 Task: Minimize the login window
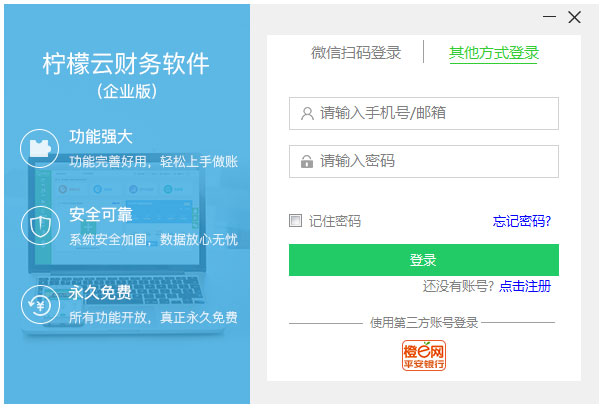(549, 17)
